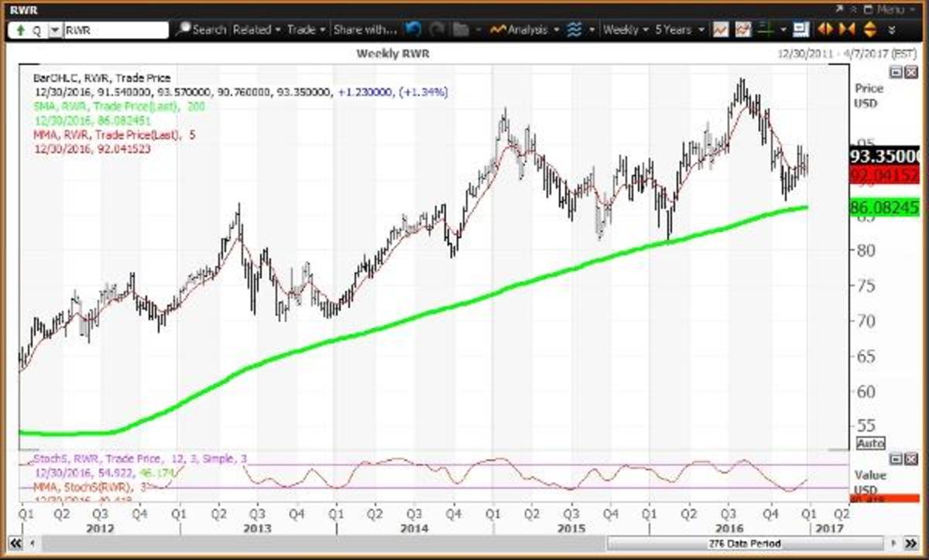The height and width of the screenshot is (560, 929).
Task: Jump to chart start with double-left arrow
Action: (x=15, y=543)
